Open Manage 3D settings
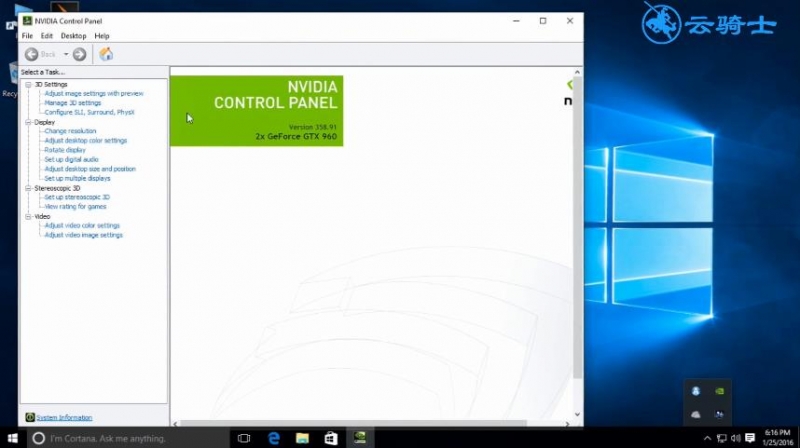This screenshot has height=448, width=800. pyautogui.click(x=72, y=103)
